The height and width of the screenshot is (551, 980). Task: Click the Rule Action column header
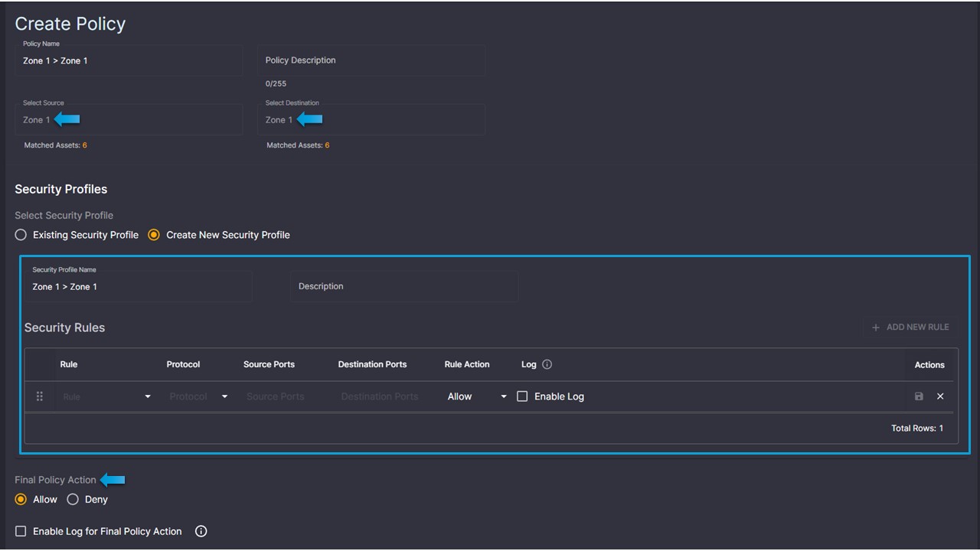(x=467, y=364)
